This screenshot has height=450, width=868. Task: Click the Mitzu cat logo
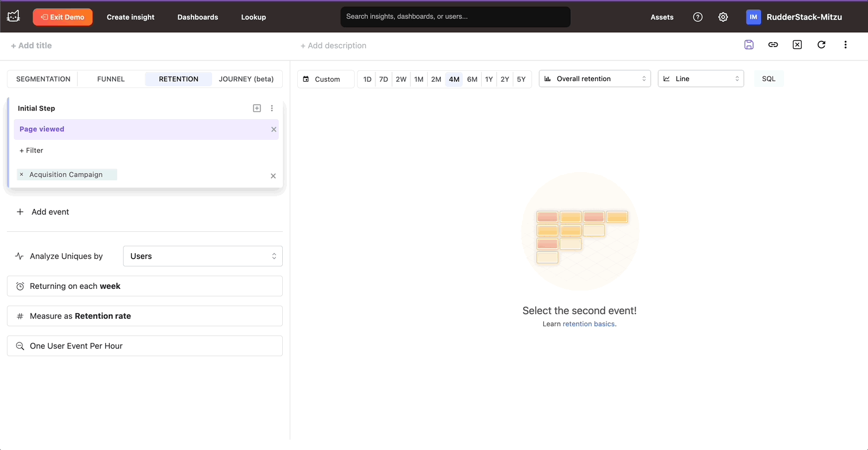pyautogui.click(x=13, y=17)
